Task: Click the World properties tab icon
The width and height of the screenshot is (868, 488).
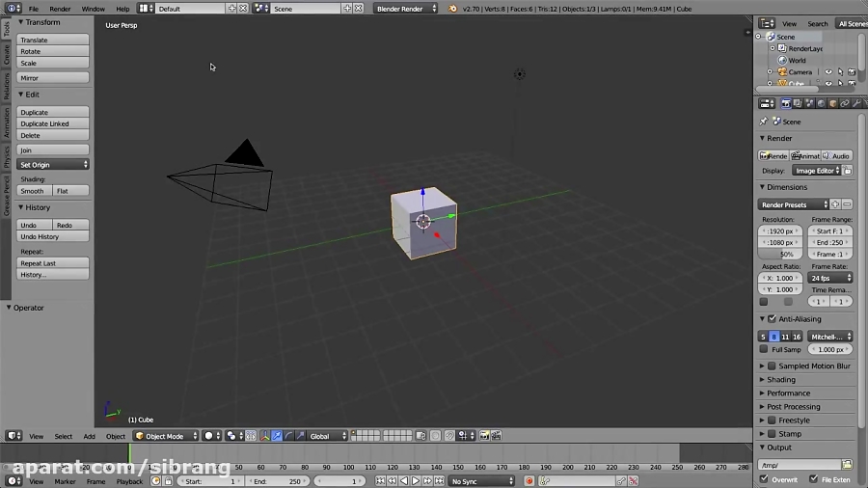Action: click(x=822, y=103)
